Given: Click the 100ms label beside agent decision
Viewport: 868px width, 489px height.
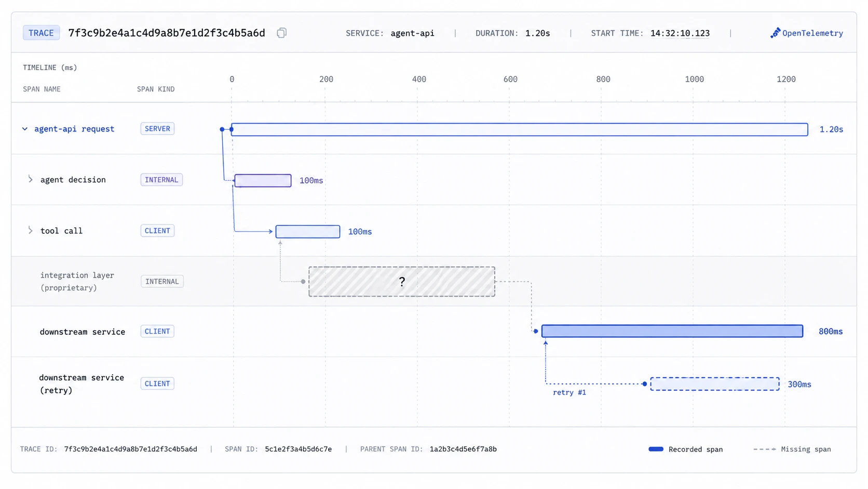Looking at the screenshot, I should point(311,180).
